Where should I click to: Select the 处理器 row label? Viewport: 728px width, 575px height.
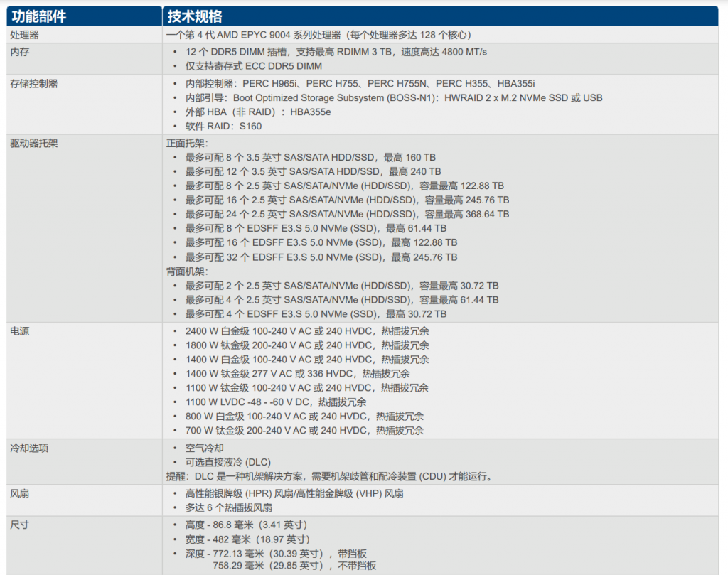point(24,35)
